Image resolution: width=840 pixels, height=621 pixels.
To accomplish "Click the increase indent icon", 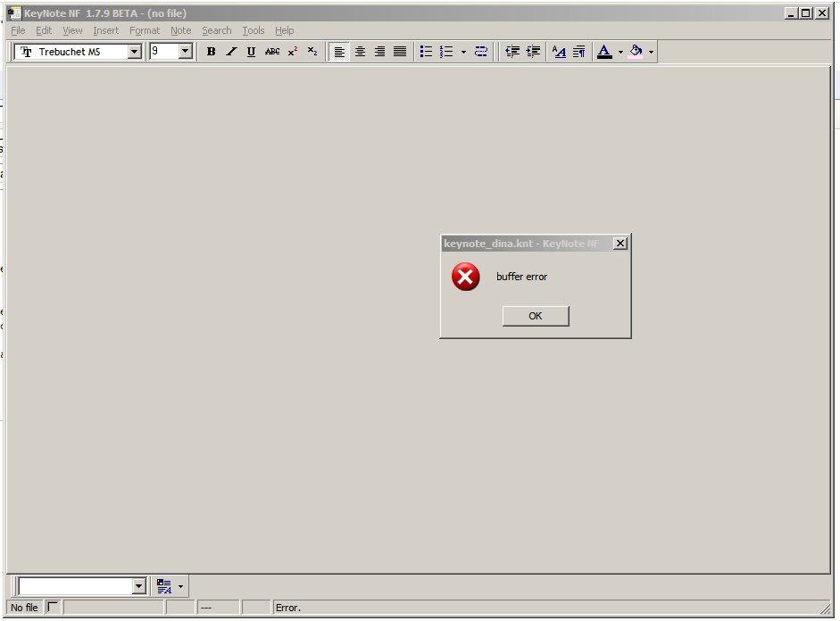I will 533,52.
